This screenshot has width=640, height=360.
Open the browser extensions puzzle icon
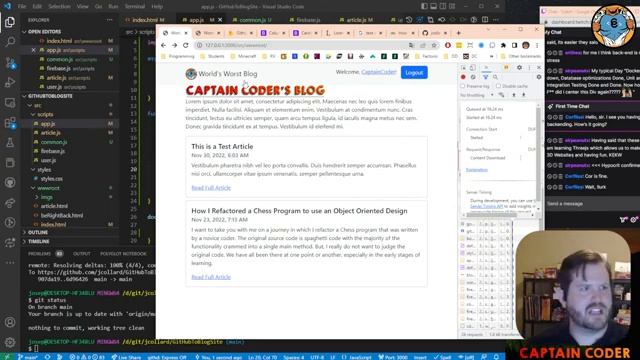(503, 45)
